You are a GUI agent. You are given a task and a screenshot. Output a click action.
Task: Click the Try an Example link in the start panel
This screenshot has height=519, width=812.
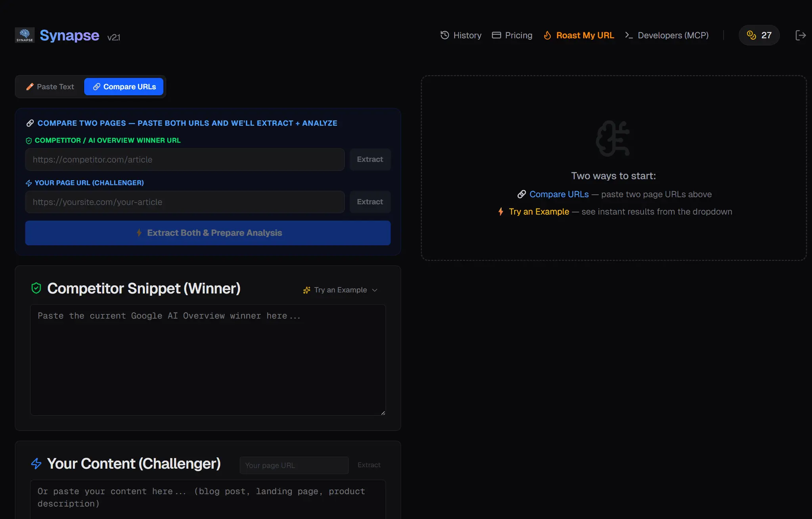[539, 212]
